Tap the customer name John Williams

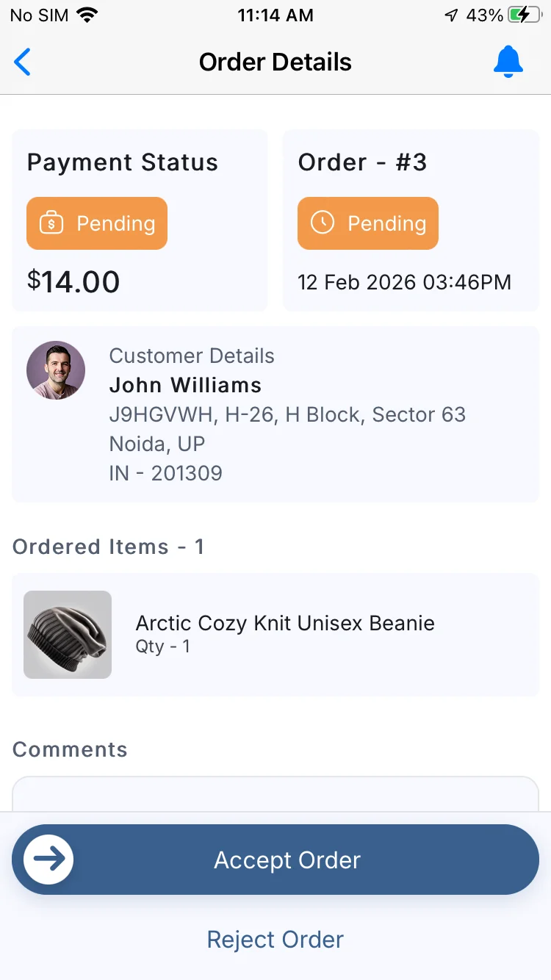click(x=185, y=385)
